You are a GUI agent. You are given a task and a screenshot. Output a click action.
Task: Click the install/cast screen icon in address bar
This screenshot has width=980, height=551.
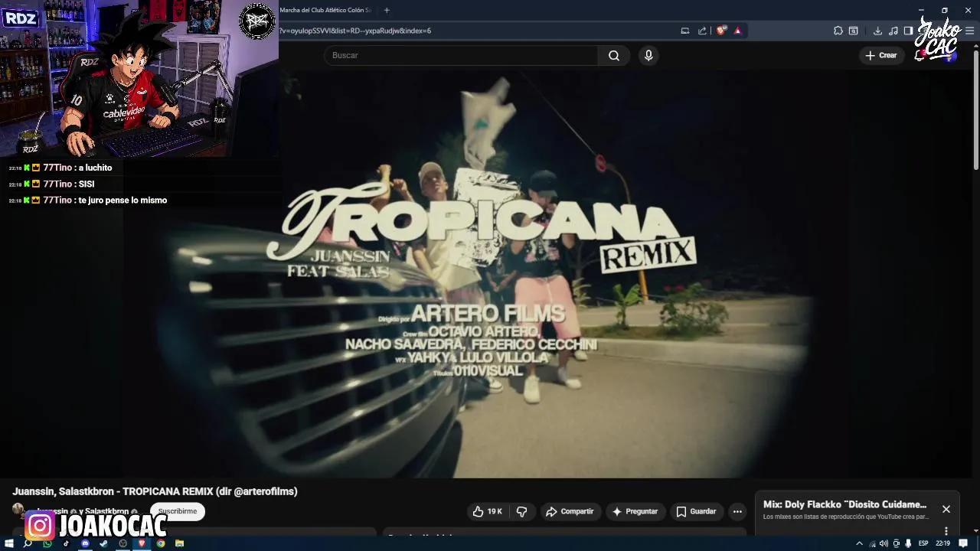[685, 31]
